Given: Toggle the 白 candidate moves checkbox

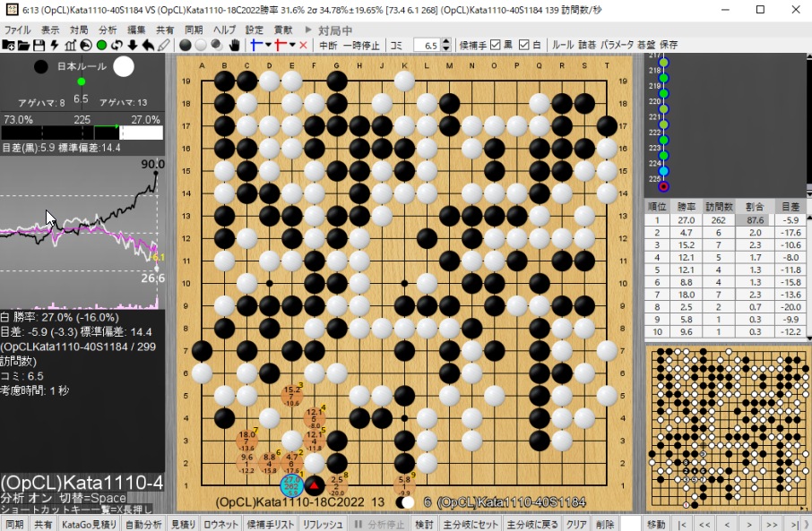Looking at the screenshot, I should click(524, 45).
